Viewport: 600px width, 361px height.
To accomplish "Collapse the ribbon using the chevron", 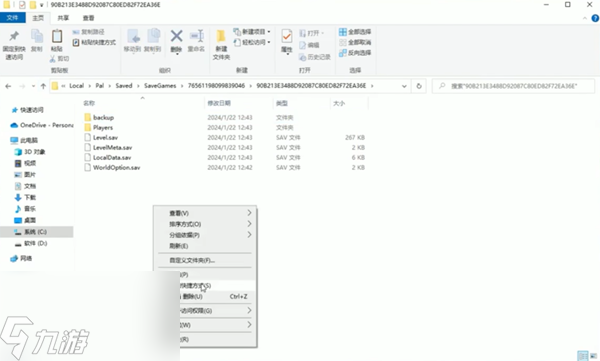I will (585, 18).
